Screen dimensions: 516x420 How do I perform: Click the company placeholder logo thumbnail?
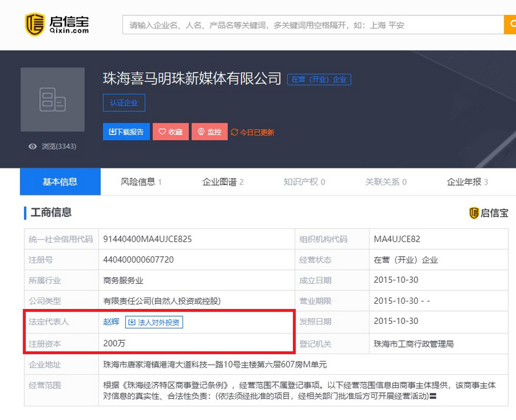[53, 100]
